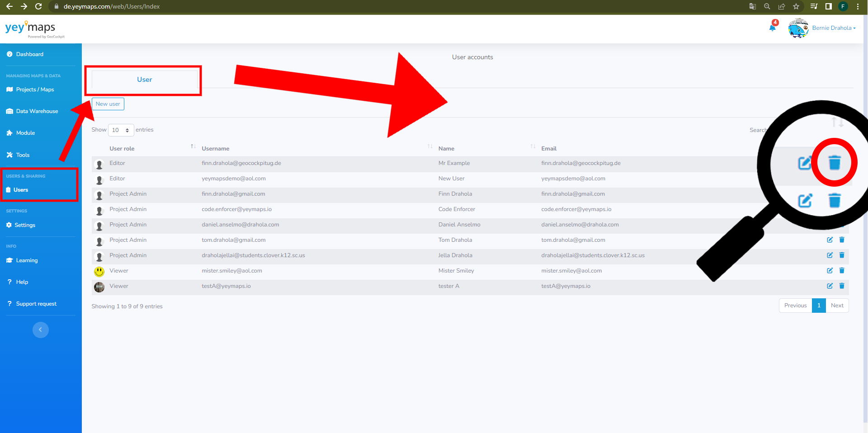Go to the Next page of users
This screenshot has height=433, width=868.
click(x=837, y=305)
